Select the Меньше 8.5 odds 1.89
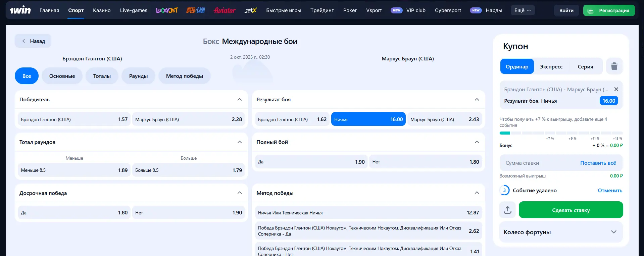 74,170
